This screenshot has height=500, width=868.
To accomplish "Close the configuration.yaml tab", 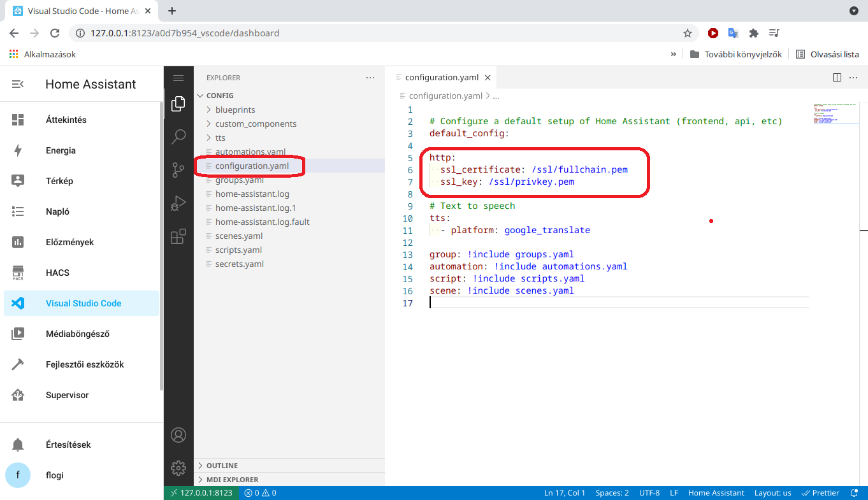I will 488,78.
